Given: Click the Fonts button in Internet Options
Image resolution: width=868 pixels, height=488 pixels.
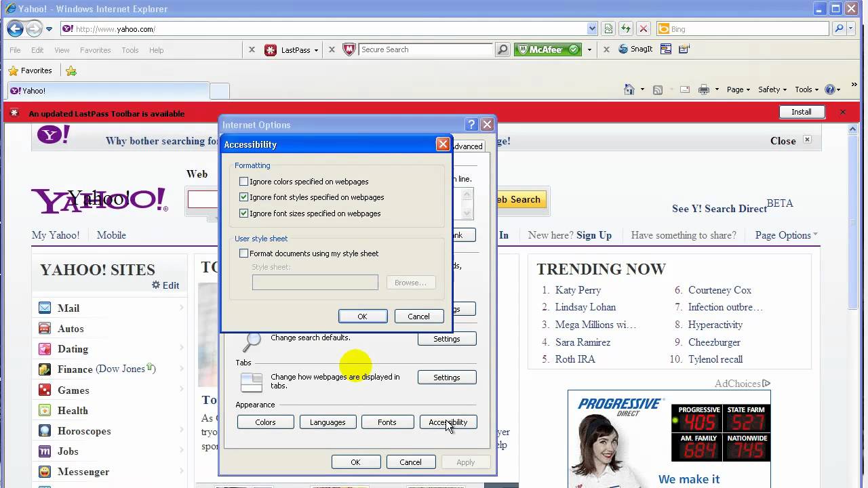Looking at the screenshot, I should [387, 422].
